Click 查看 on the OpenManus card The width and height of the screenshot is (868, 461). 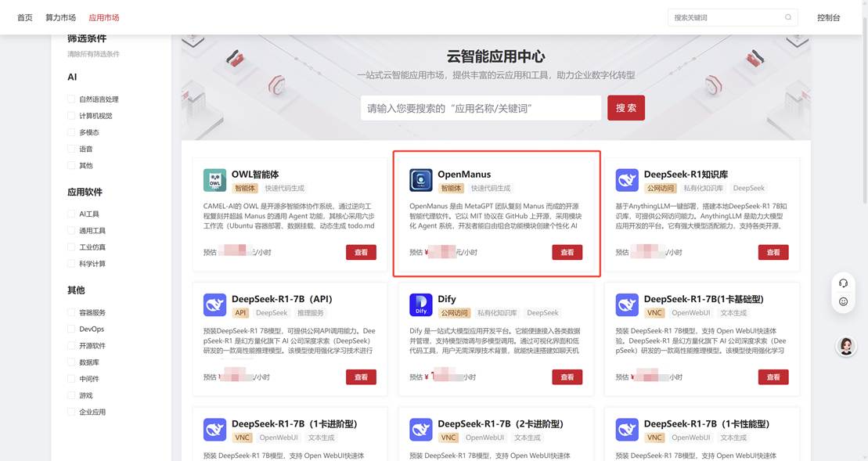coord(567,252)
